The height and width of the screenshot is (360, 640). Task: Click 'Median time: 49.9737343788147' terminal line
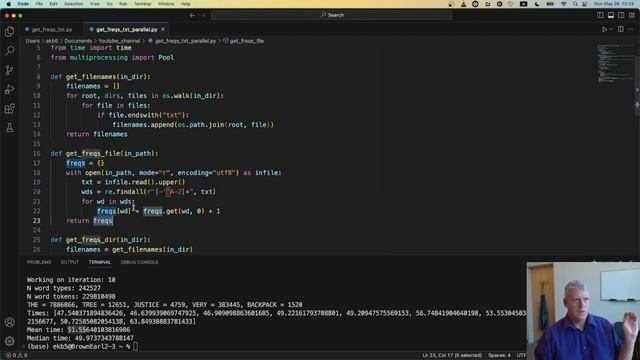click(x=80, y=338)
